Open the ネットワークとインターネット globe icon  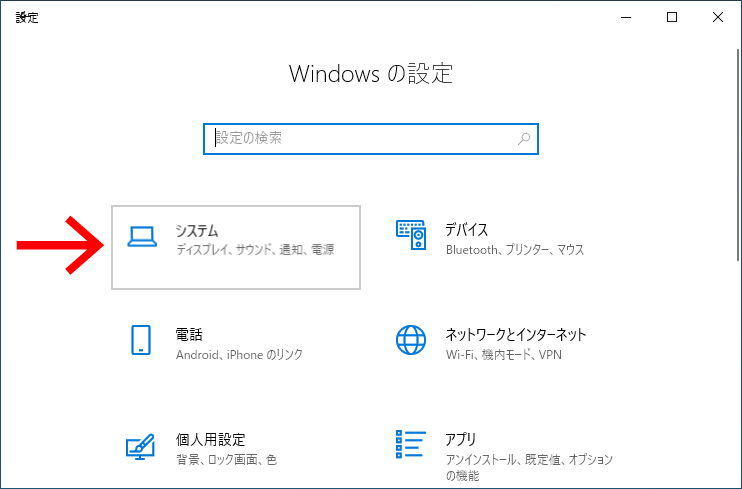[411, 340]
